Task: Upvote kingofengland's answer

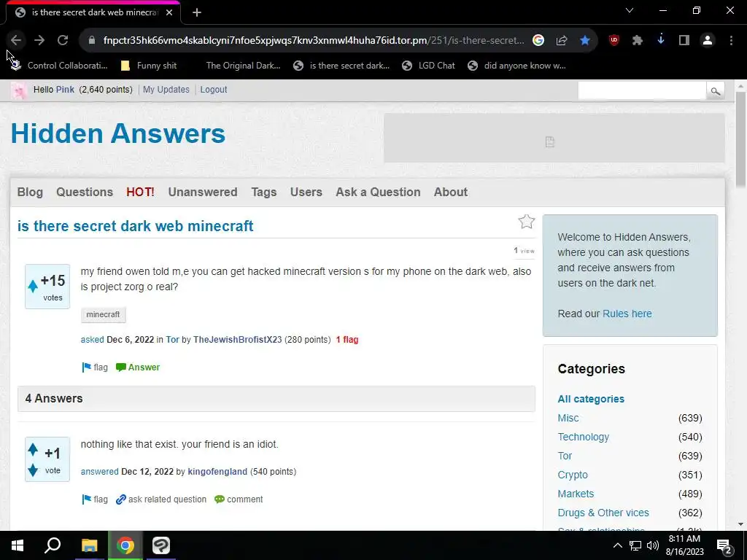Action: pyautogui.click(x=33, y=449)
